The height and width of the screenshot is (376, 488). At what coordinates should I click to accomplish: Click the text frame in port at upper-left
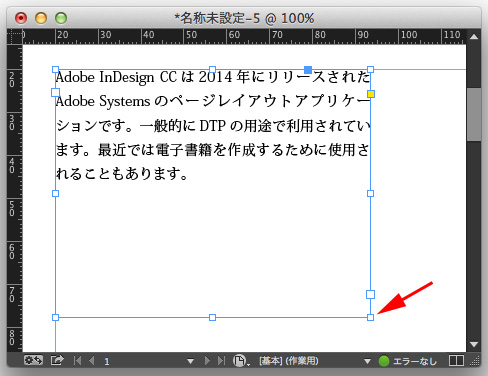pos(55,92)
